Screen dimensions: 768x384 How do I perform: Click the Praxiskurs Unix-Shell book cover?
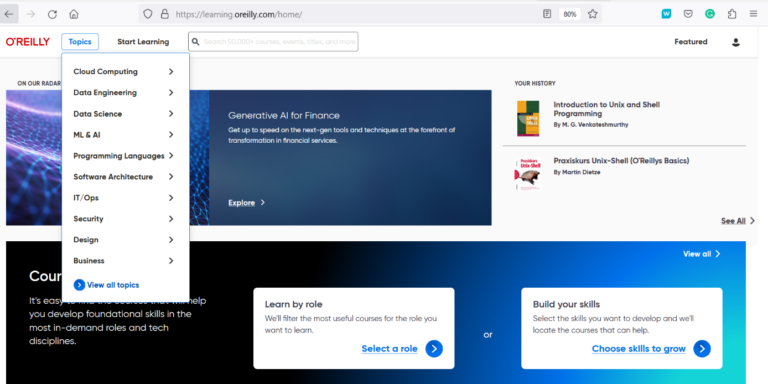pyautogui.click(x=528, y=174)
